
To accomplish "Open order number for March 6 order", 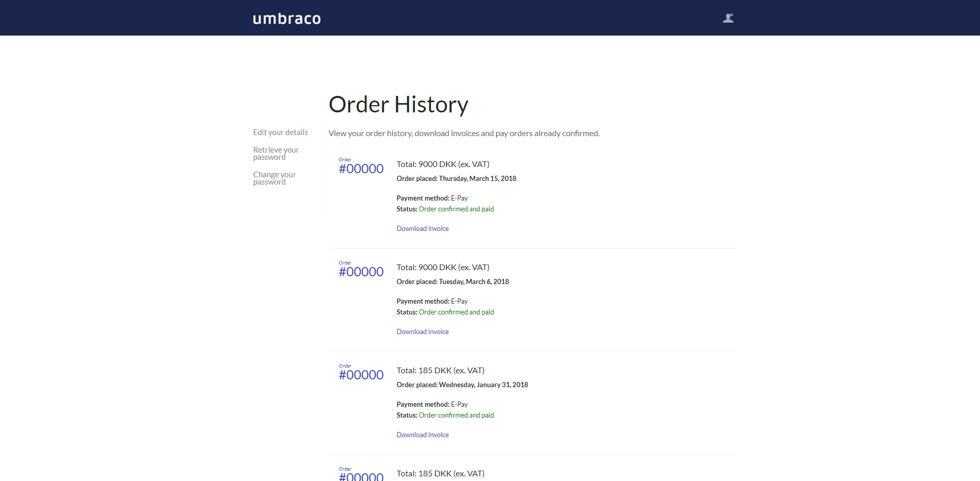I will click(x=361, y=272).
